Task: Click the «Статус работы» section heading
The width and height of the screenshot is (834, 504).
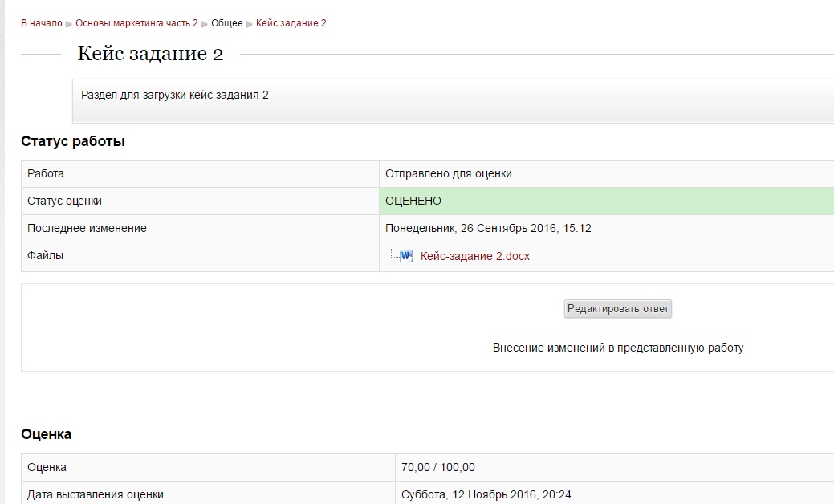Action: (x=73, y=141)
